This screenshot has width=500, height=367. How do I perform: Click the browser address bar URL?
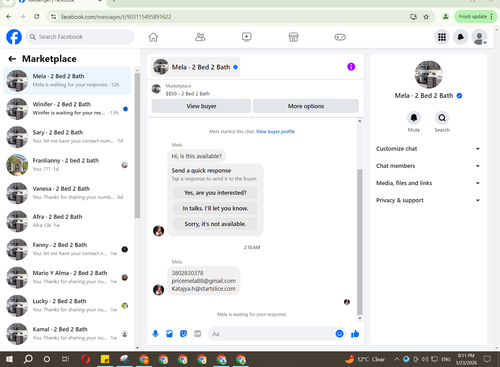point(116,17)
